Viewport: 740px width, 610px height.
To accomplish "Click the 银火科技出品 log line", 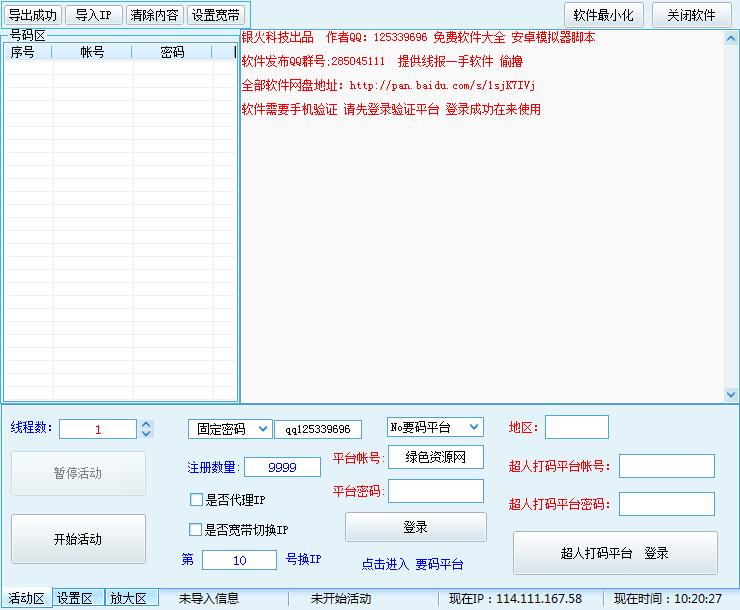I will (x=418, y=37).
